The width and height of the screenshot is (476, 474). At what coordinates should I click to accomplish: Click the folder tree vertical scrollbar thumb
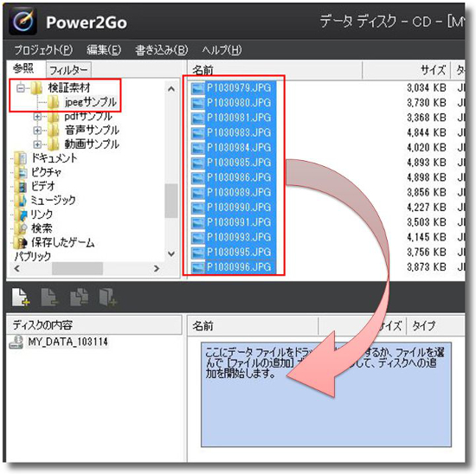[x=171, y=201]
